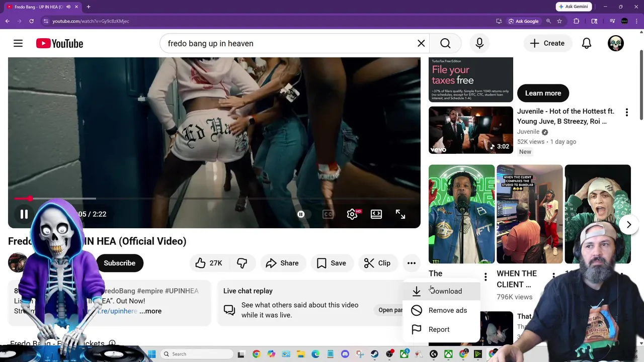This screenshot has height=362, width=644.
Task: Go to YouTube home via logo
Action: 59,44
